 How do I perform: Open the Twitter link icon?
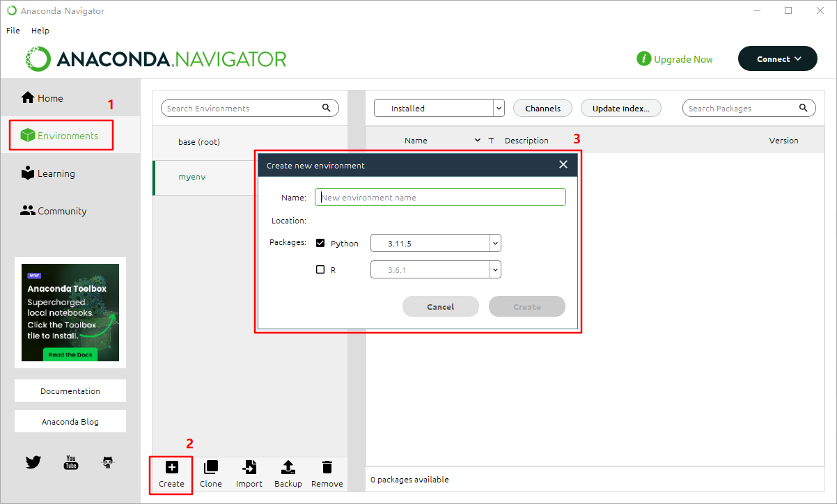tap(33, 462)
